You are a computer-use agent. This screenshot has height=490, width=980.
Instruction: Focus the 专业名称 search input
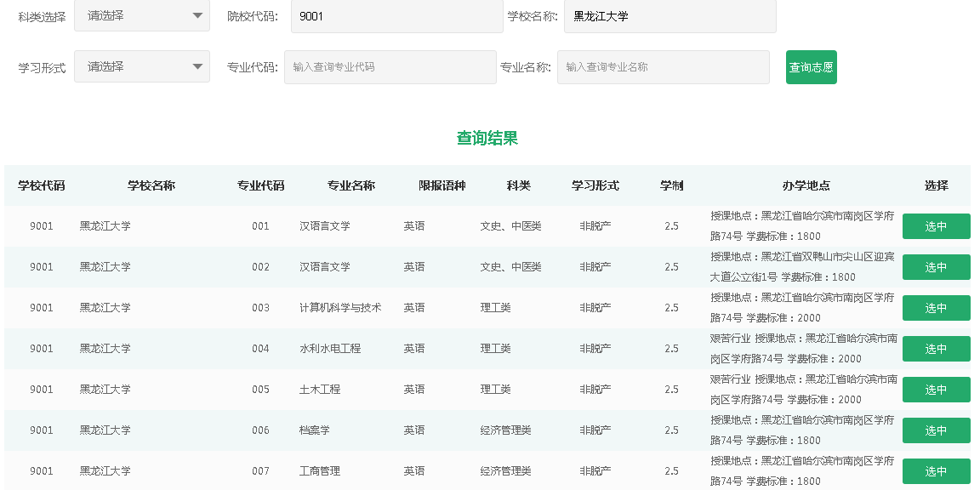663,67
